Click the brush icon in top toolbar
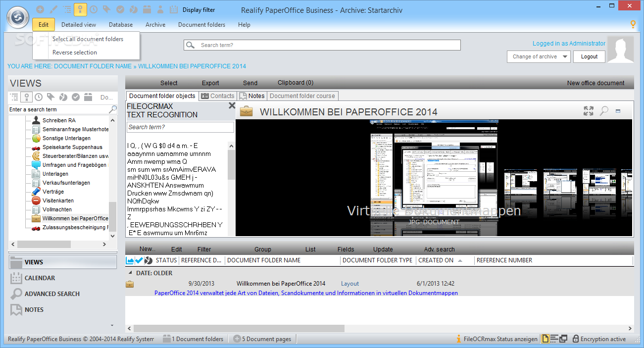 53,9
